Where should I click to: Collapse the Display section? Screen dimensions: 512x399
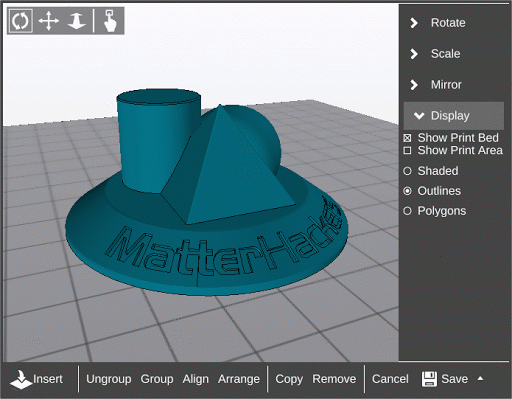pos(454,116)
